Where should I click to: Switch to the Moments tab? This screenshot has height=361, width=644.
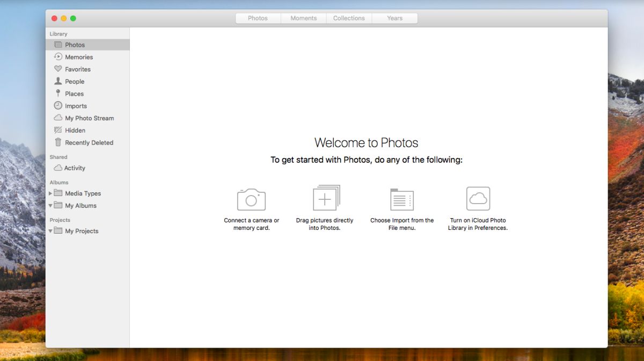[304, 18]
